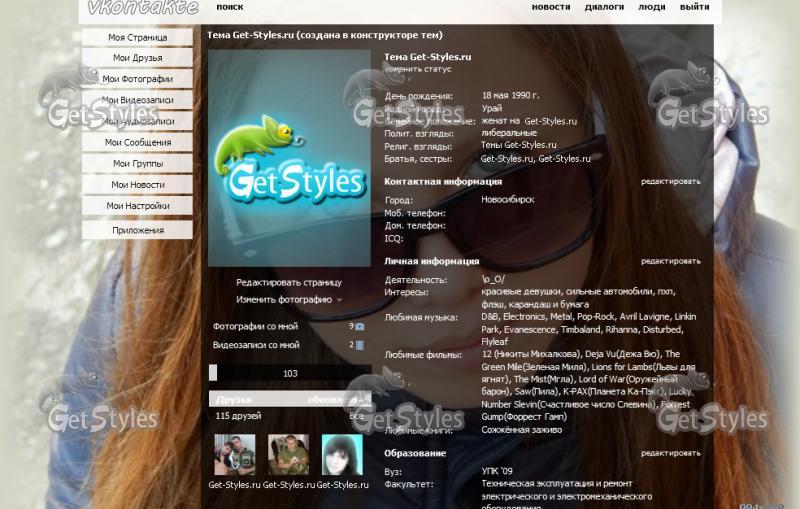Click the Get-Styles chameleon profile picture
This screenshot has height=509, width=800.
tap(289, 158)
